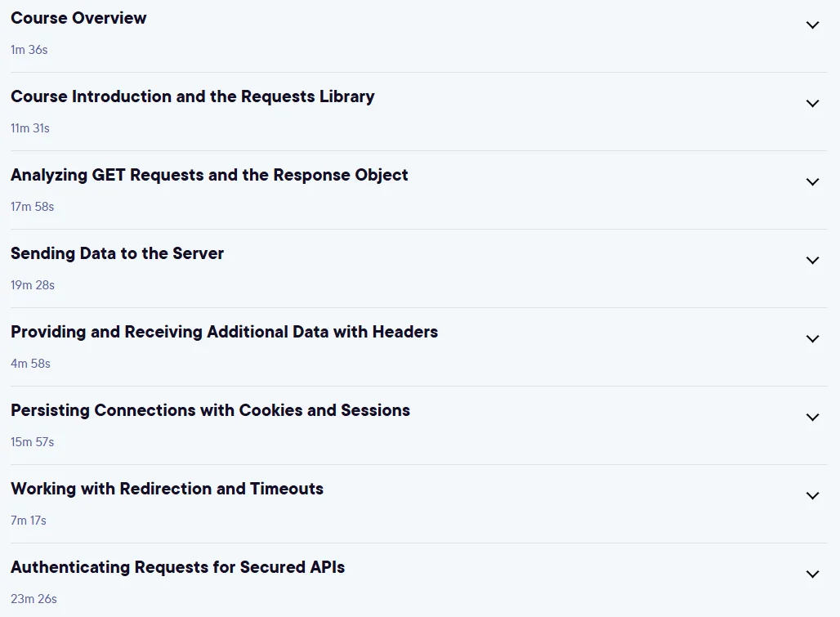Screen dimensions: 840x617
Task: Click the 23m 26s duration text
Action: [34, 599]
